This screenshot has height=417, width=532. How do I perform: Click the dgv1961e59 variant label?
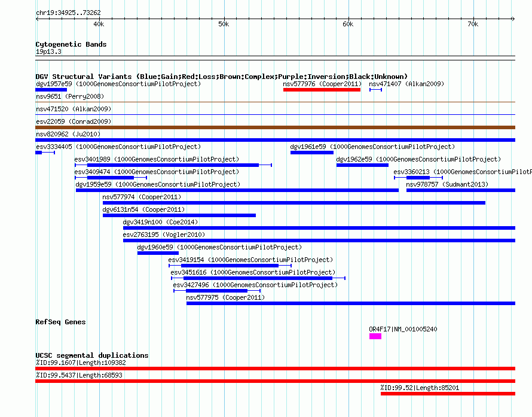(x=372, y=147)
